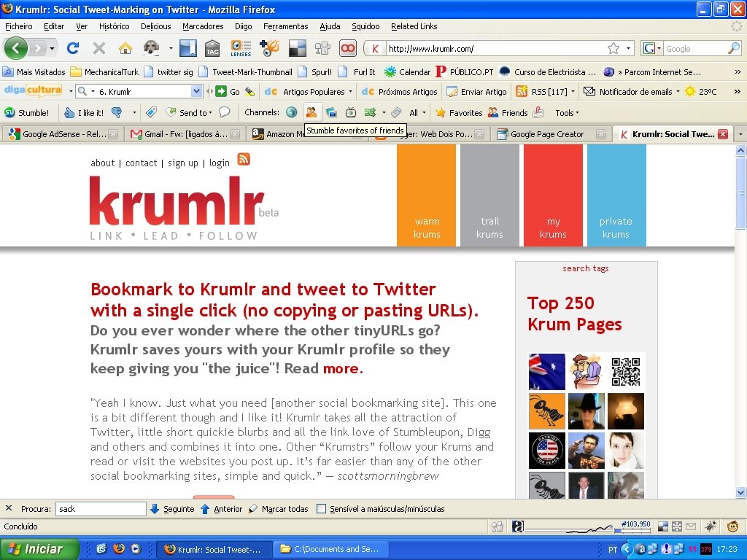
Task: Click the thumbs down icon in StumbleUpon toolbar
Action: click(117, 113)
